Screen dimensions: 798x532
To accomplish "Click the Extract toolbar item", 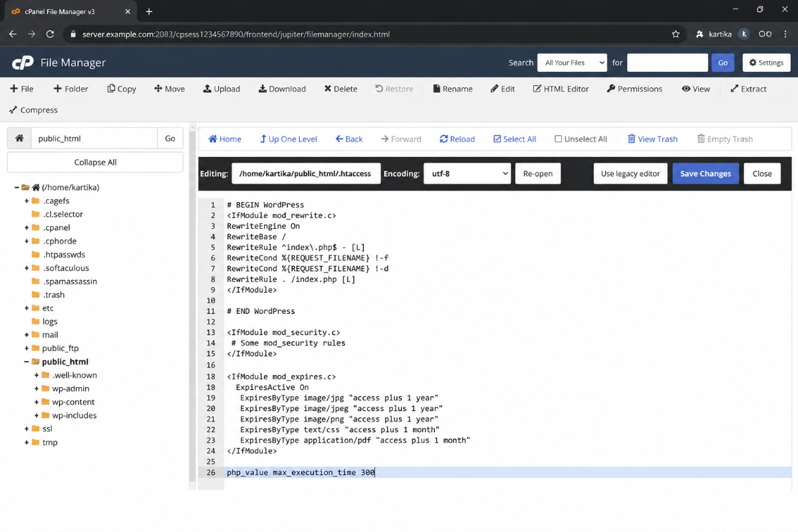I will [749, 88].
